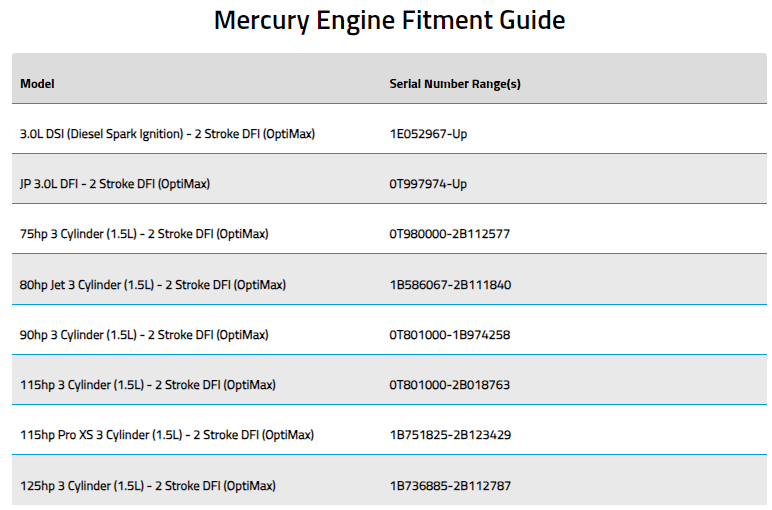Viewport: 772px width, 510px height.
Task: Click the Mercury Engine Fitment Guide heading
Action: coord(389,21)
